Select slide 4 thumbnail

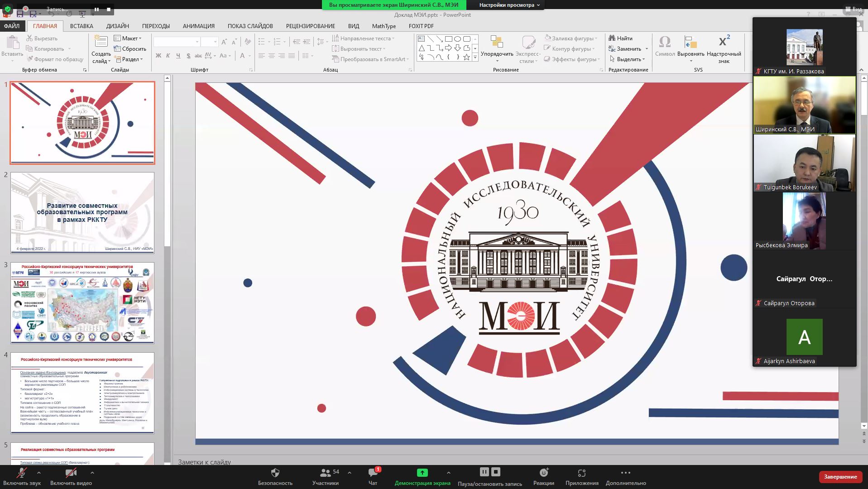click(x=82, y=393)
